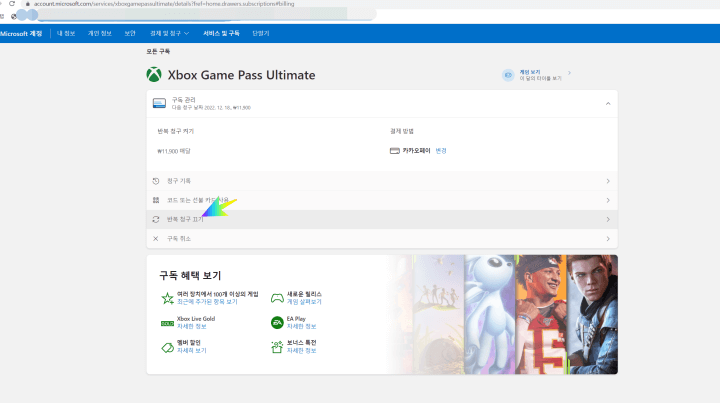Viewport: 720px width, 403px height.
Task: Click the Xbox Live Gold badge icon
Action: [x=167, y=324]
